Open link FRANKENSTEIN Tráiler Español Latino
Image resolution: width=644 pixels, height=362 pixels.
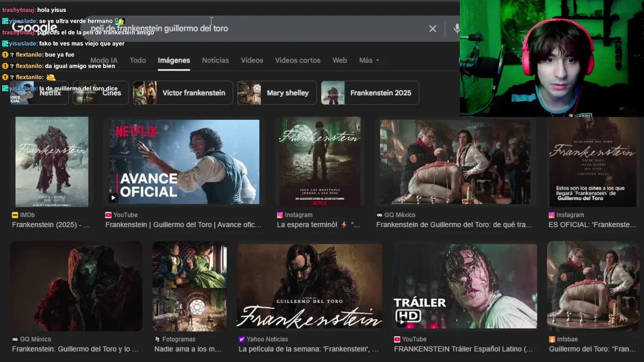[464, 349]
